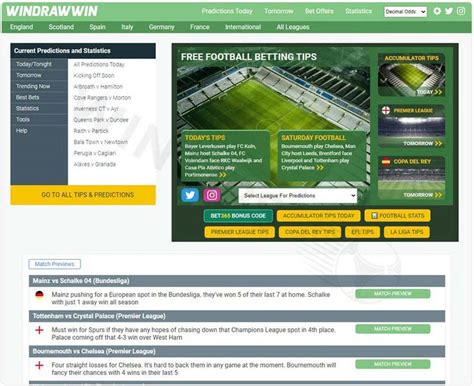This screenshot has width=474, height=386.
Task: Open the Twitter icon in top header
Action: pos(449,11)
